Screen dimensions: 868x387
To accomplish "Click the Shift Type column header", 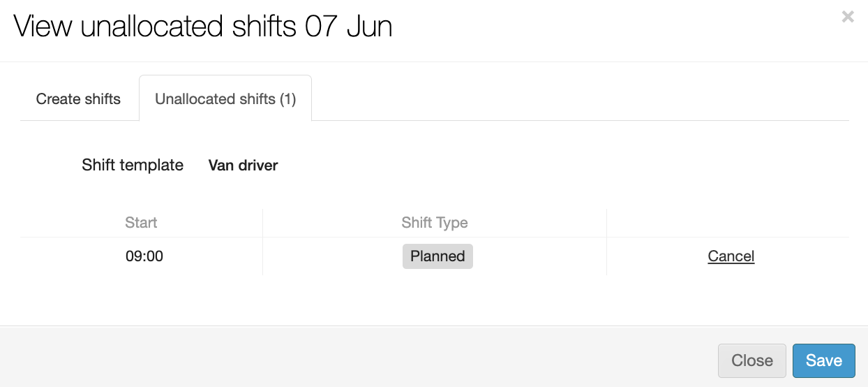I will (x=435, y=223).
